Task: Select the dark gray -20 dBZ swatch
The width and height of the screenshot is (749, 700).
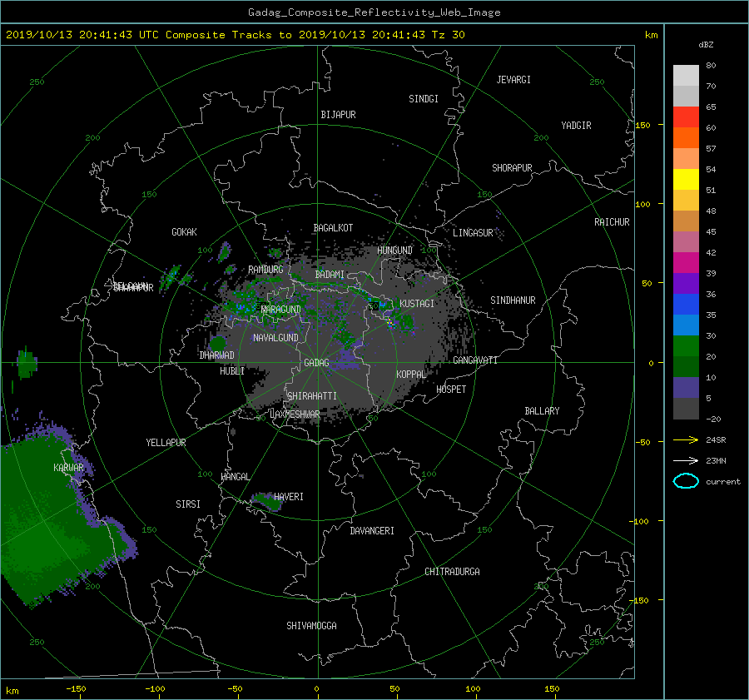Action: pyautogui.click(x=686, y=408)
